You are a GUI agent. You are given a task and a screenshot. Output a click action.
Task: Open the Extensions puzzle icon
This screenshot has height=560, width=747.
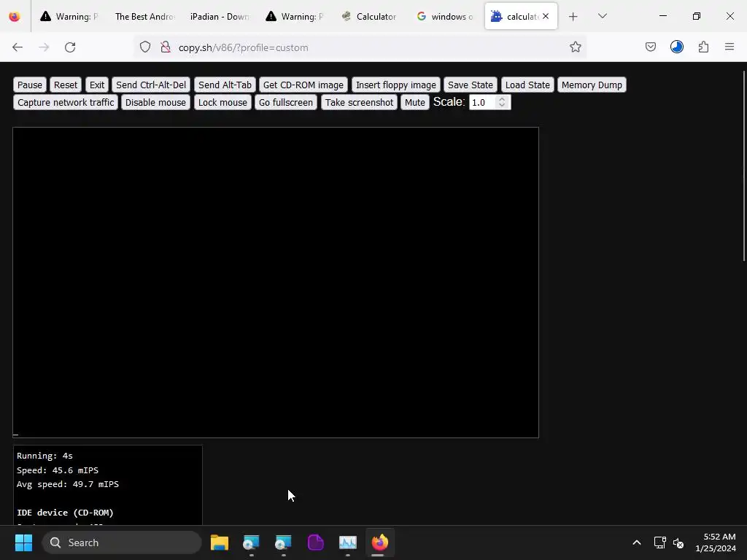click(x=704, y=47)
